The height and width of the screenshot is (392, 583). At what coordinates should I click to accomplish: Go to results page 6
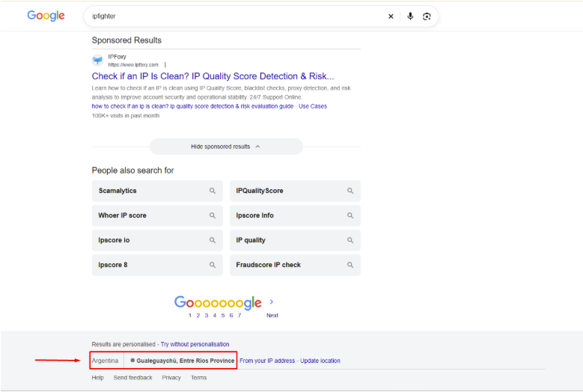click(231, 316)
